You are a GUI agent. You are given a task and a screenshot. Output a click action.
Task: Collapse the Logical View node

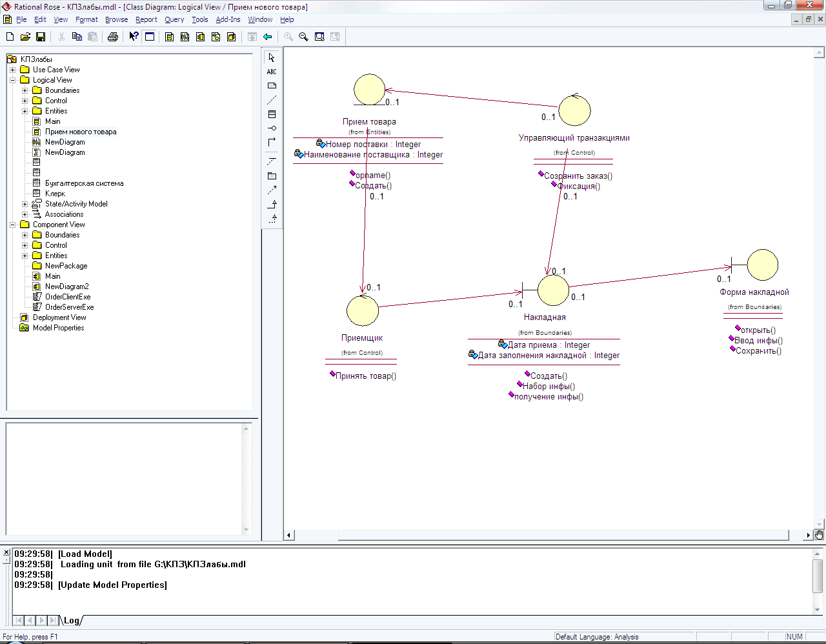pyautogui.click(x=12, y=80)
